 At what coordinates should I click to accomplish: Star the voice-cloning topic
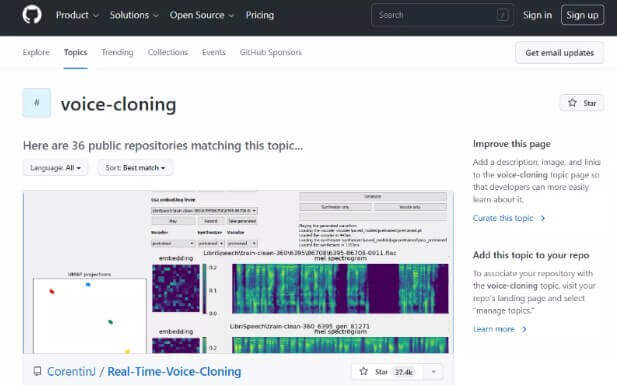pyautogui.click(x=582, y=103)
